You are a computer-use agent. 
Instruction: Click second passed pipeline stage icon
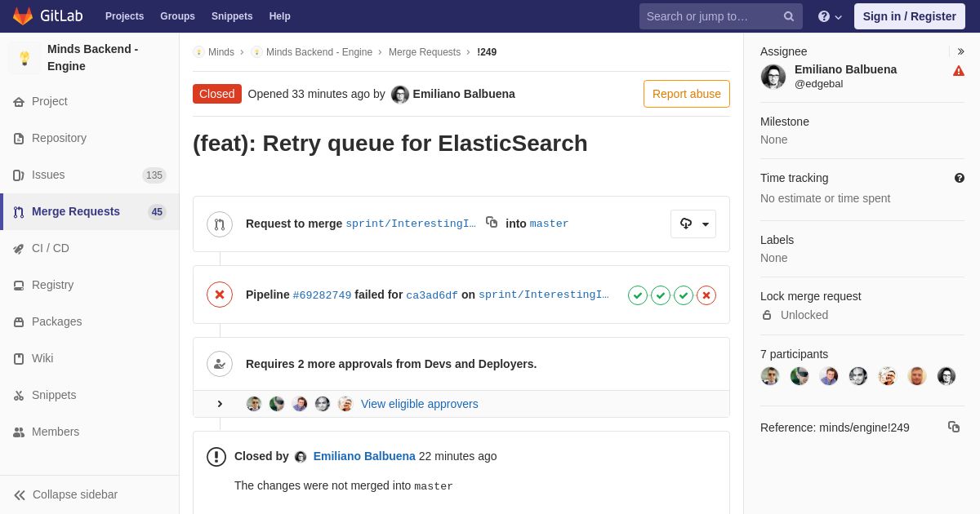point(661,295)
